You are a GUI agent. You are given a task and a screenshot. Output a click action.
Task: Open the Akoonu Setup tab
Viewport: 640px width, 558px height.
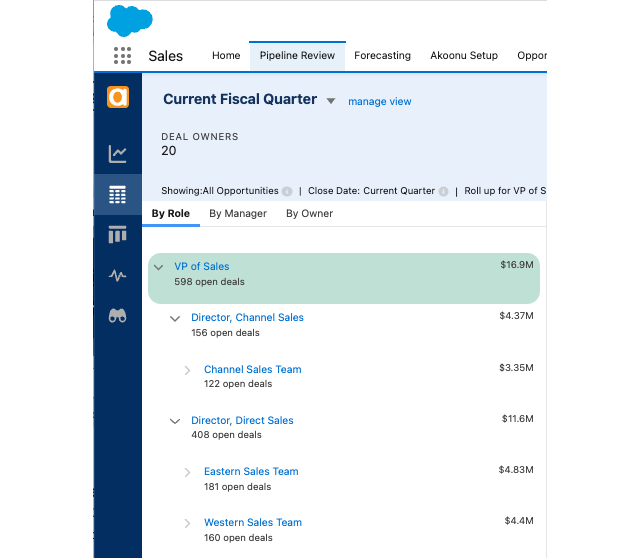pos(464,56)
